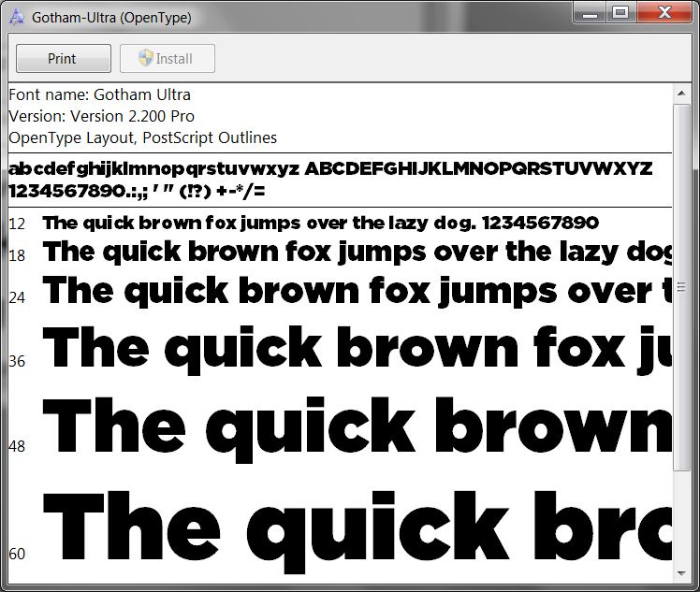
Task: Click the size label 24
Action: (17, 297)
